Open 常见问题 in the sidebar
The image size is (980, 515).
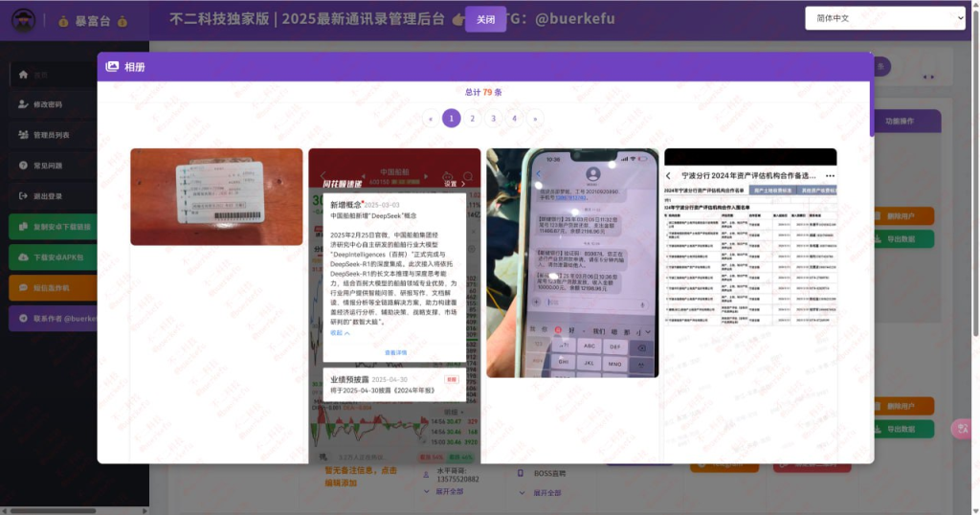(54, 166)
